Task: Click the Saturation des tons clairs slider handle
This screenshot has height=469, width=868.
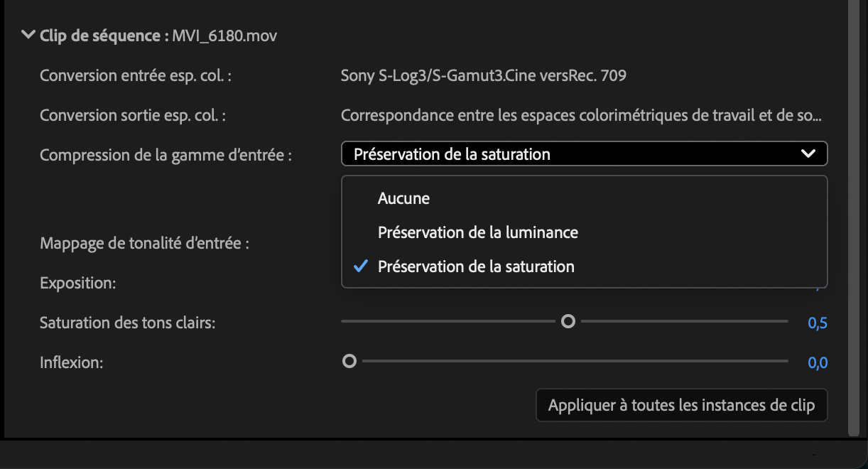Action: point(568,322)
